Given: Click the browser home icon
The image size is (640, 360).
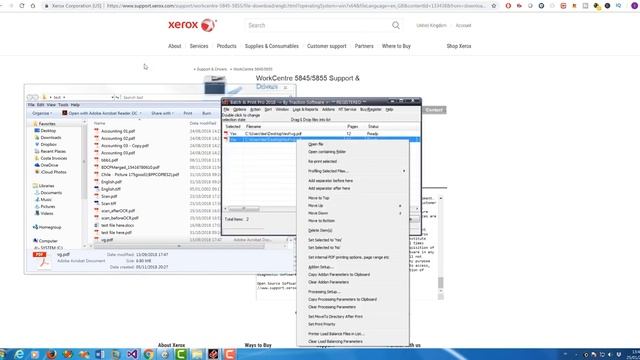Looking at the screenshot, I should tap(33, 6).
